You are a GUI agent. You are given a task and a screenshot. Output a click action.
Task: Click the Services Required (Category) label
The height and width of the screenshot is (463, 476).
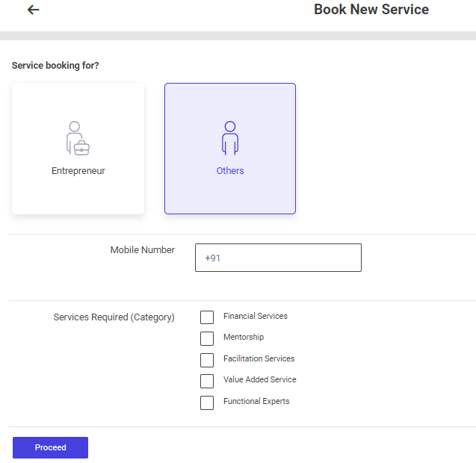pos(114,317)
